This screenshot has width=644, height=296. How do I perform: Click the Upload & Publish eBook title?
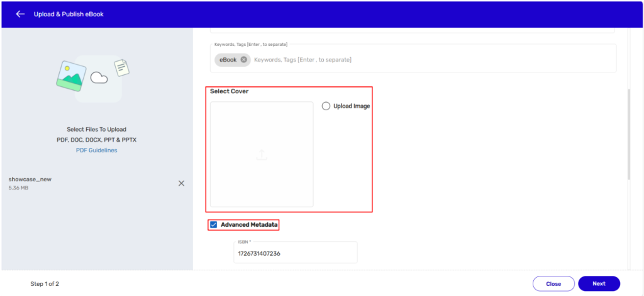click(69, 14)
